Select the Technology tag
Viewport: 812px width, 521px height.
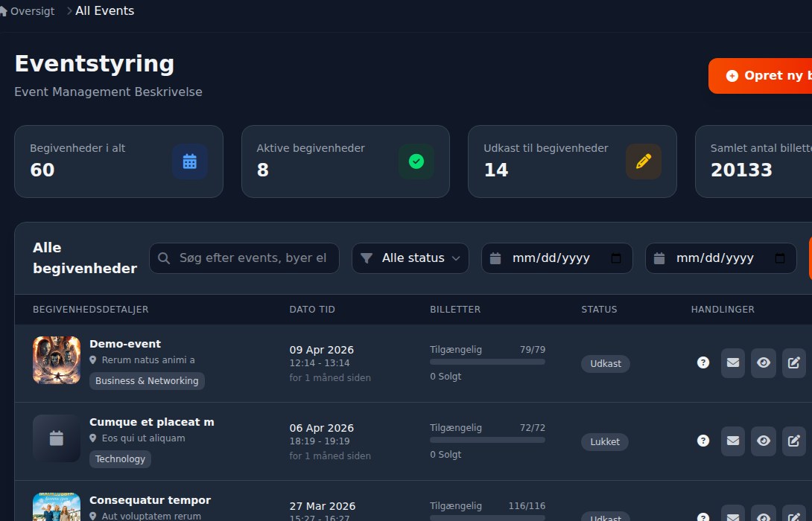click(120, 459)
